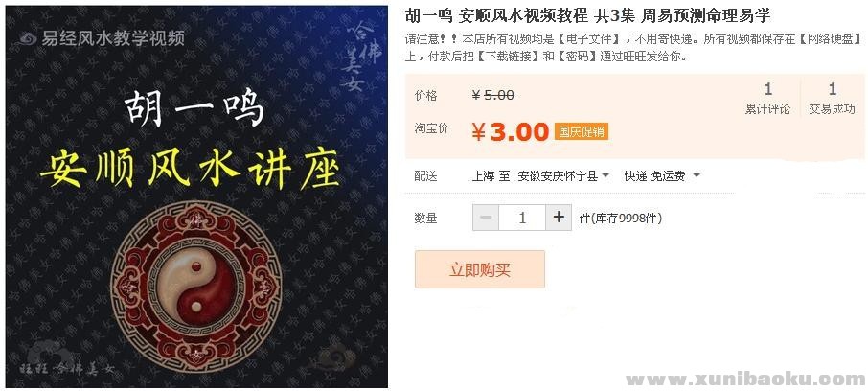Click the struck-through original price ¥5.00
This screenshot has height=391, width=868.
[493, 95]
